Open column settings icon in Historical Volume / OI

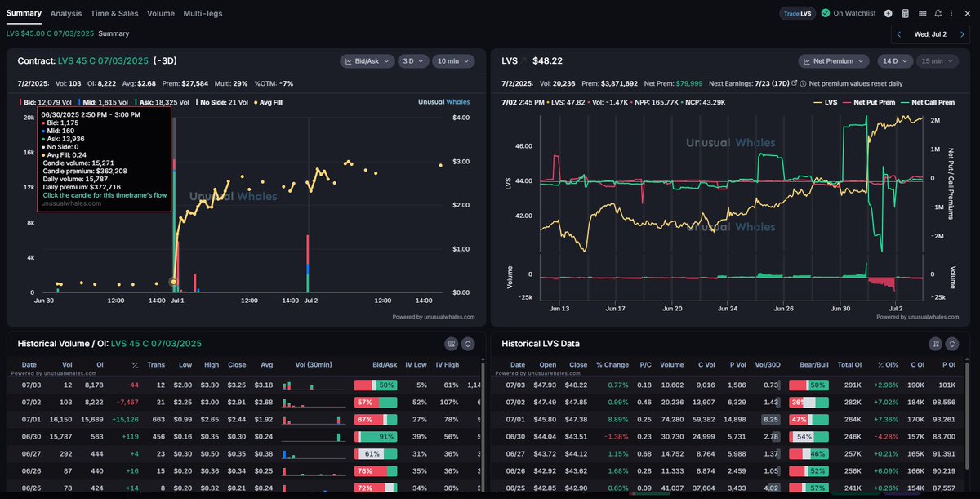(452, 344)
